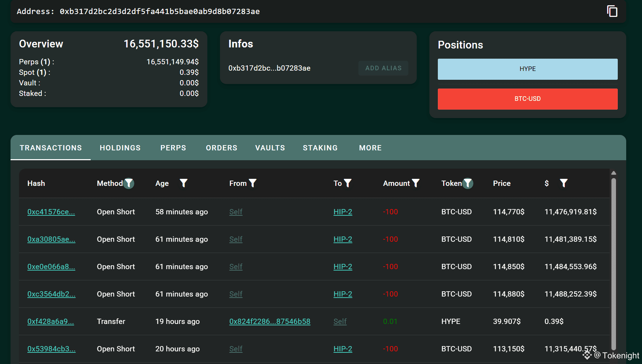Click the Perps value 16,551,149.94$
642x364 pixels.
click(x=173, y=62)
